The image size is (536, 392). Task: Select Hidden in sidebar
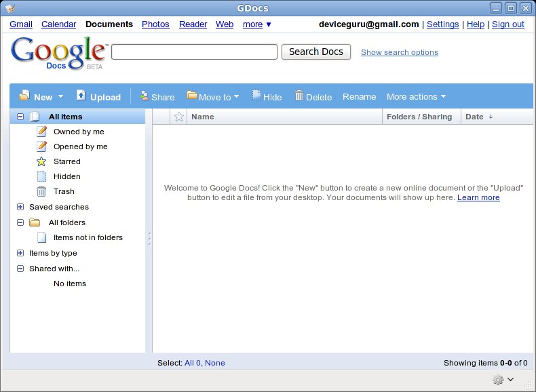67,176
